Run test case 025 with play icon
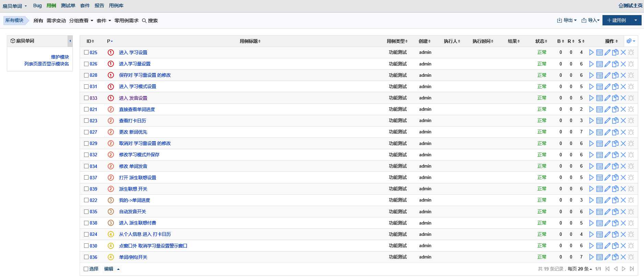Viewport: 644px width, 277px height. tap(591, 52)
